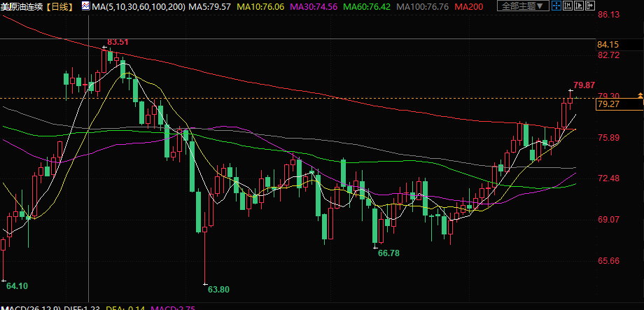Click the play-forward axis icon

[579, 6]
